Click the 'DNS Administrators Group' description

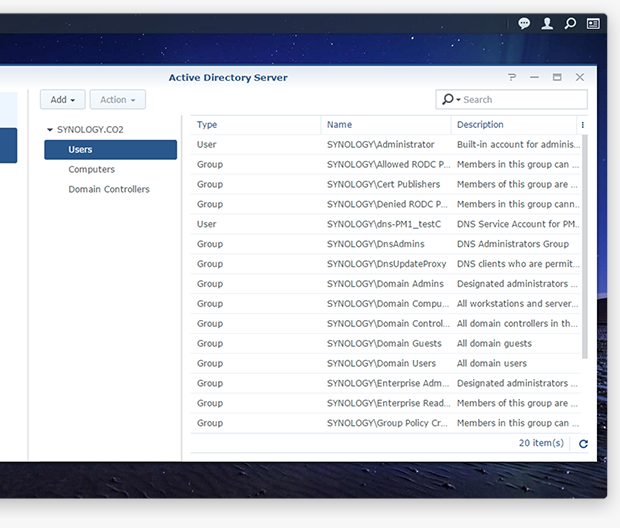point(513,244)
